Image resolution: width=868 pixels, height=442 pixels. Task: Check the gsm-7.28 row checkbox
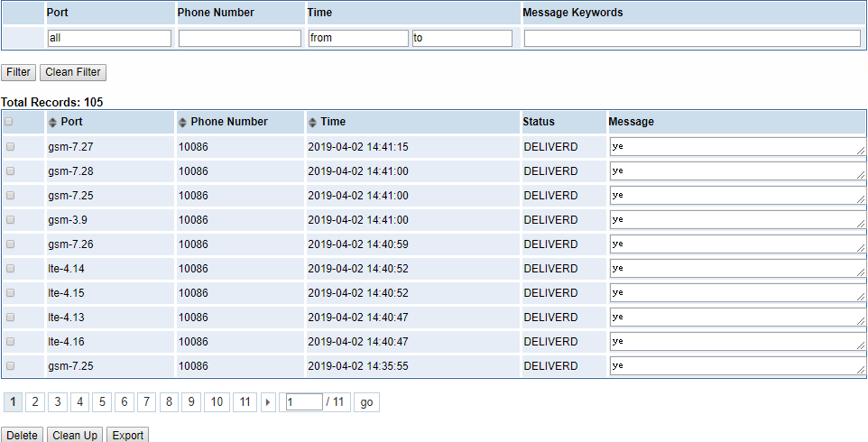click(x=10, y=170)
